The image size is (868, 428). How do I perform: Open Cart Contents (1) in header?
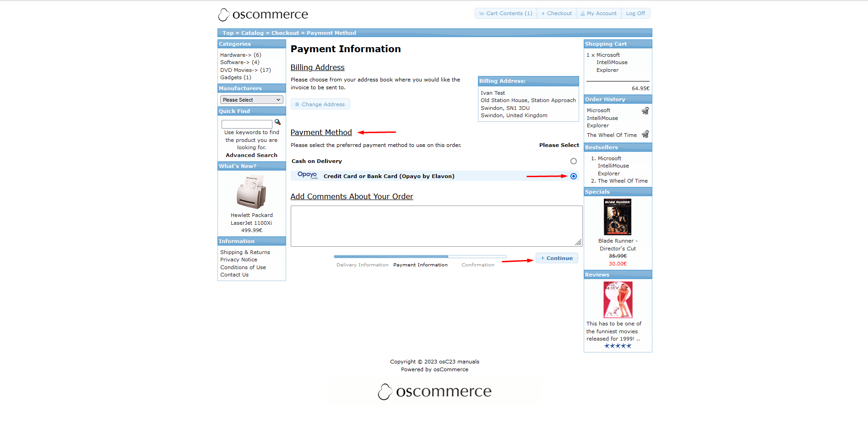coord(505,13)
